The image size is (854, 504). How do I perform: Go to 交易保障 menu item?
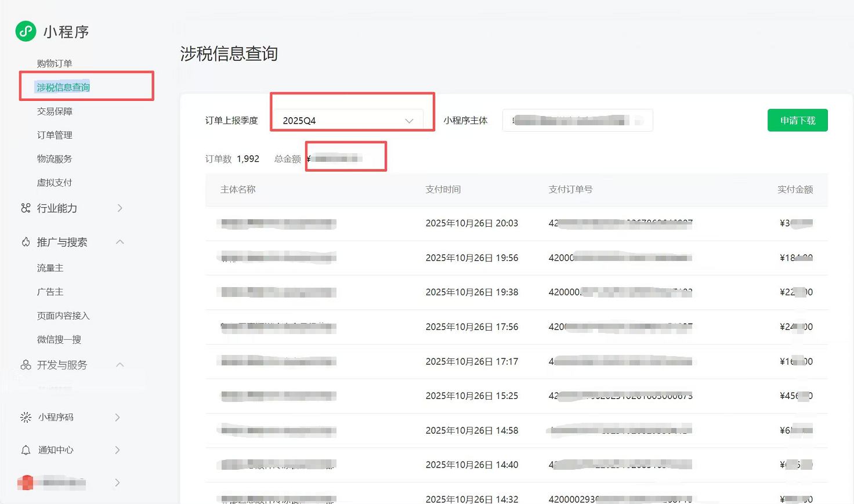[55, 111]
